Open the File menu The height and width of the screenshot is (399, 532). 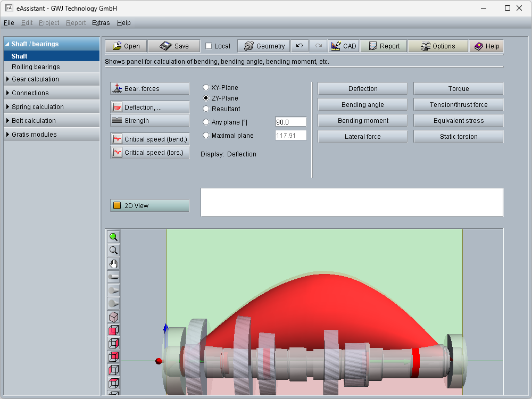[x=9, y=23]
